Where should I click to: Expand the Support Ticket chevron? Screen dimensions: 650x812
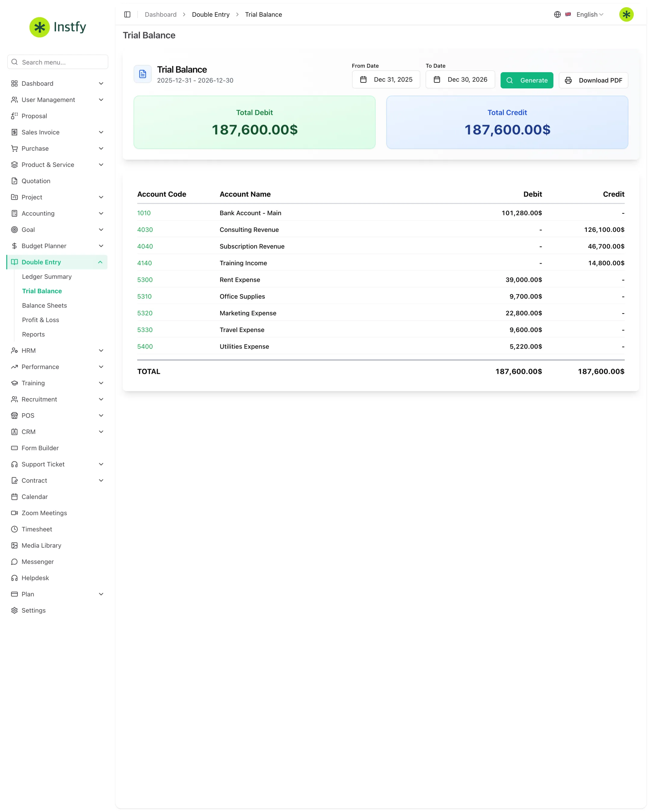click(101, 464)
